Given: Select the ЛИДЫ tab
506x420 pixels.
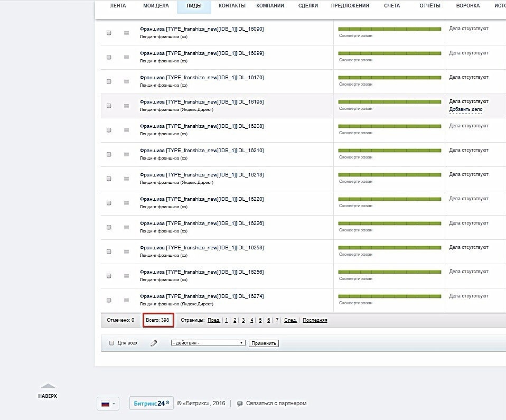Looking at the screenshot, I should pos(194,6).
